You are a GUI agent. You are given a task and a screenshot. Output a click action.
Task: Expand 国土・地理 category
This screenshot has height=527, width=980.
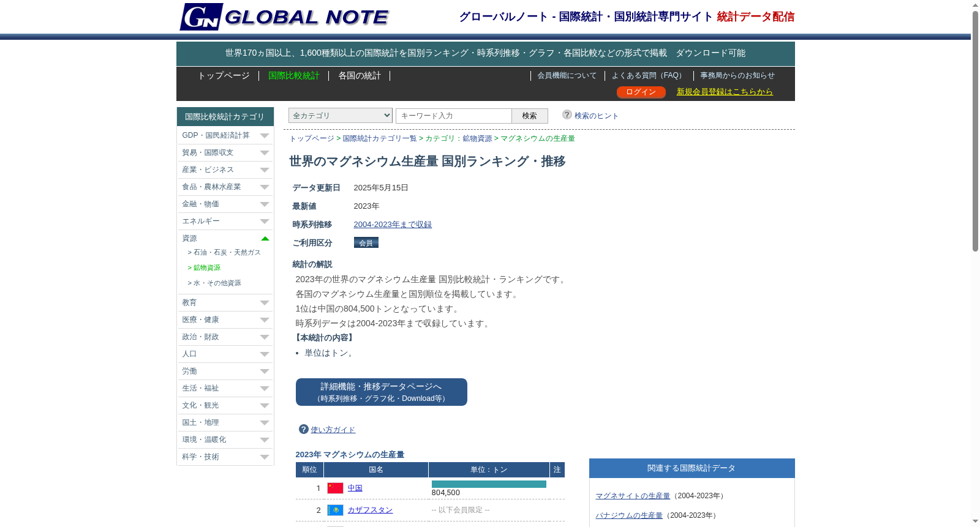coord(225,422)
